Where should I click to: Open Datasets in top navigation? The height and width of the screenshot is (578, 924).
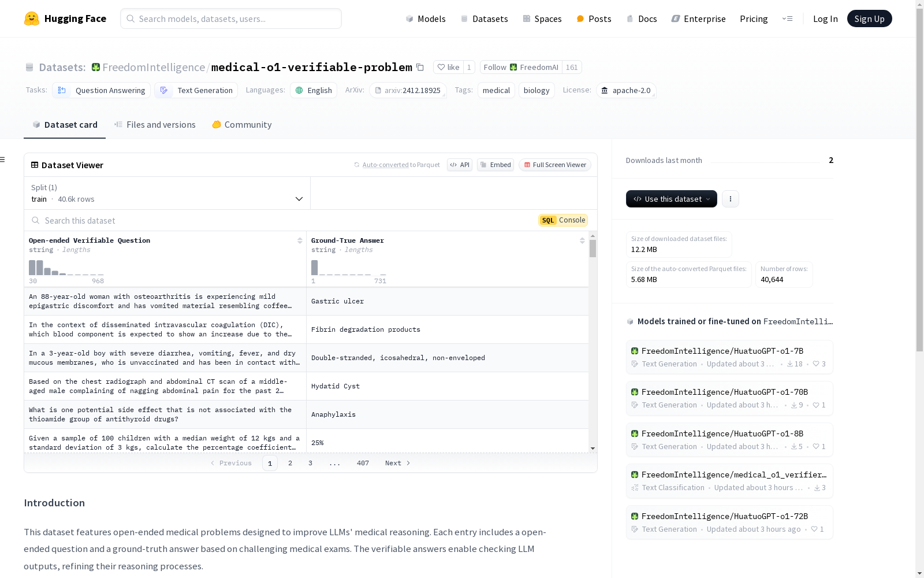click(x=484, y=18)
